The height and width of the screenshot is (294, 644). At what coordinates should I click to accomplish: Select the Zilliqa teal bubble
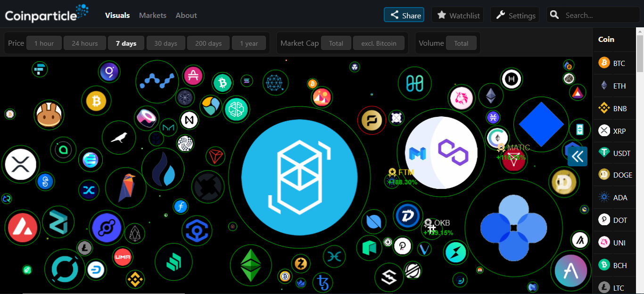58,222
